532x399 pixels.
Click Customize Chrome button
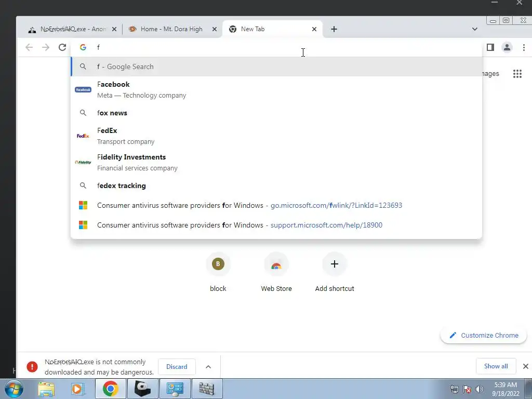tap(484, 335)
